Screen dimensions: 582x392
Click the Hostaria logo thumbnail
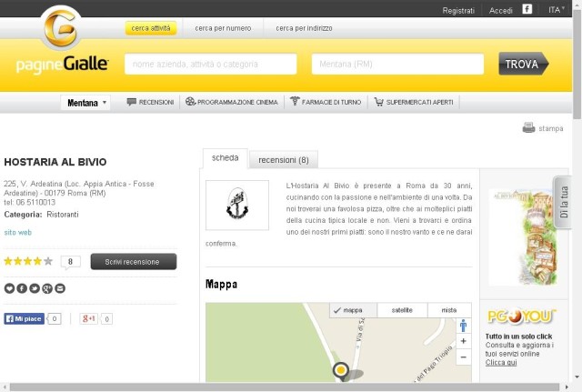tap(237, 205)
